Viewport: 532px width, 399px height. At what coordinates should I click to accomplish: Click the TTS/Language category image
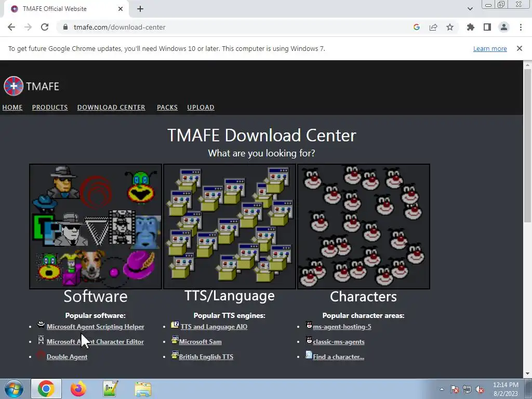[230, 227]
